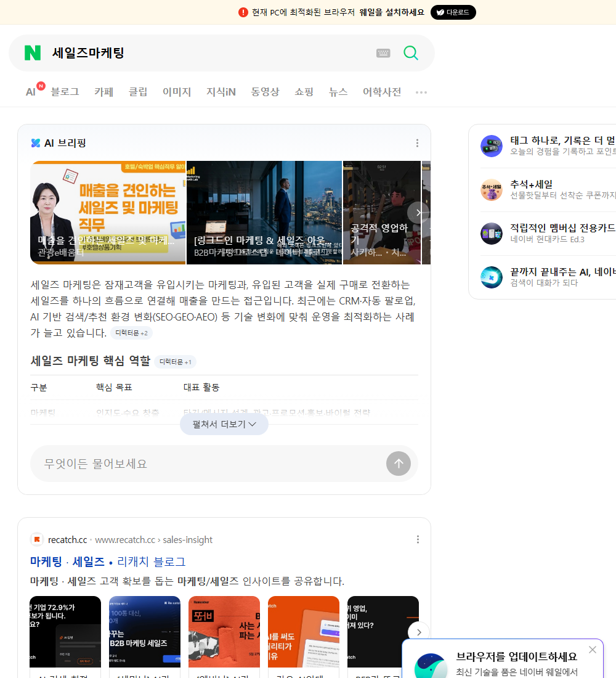Open the 끝까지 끝내주는 AI promo link
This screenshot has width=616, height=678.
click(x=563, y=272)
